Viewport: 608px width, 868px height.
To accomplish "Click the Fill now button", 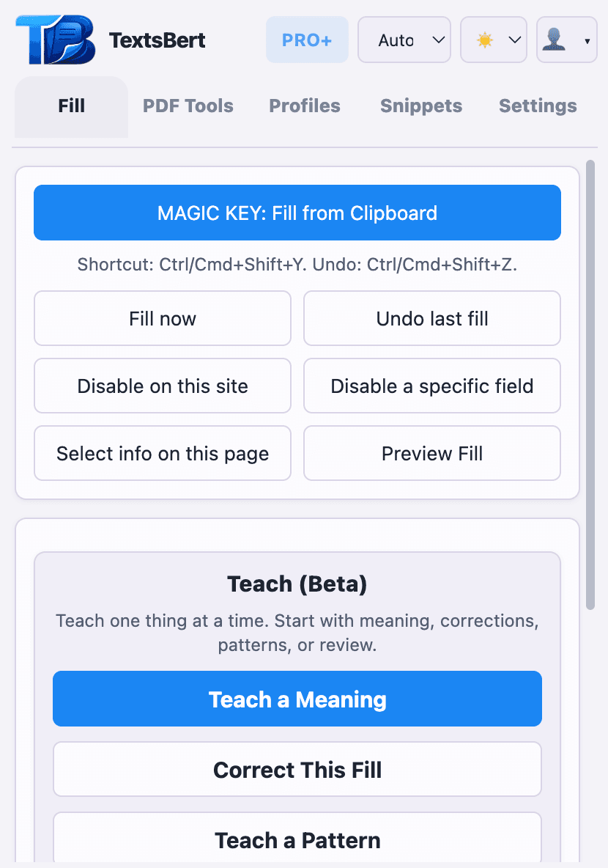I will pyautogui.click(x=162, y=318).
